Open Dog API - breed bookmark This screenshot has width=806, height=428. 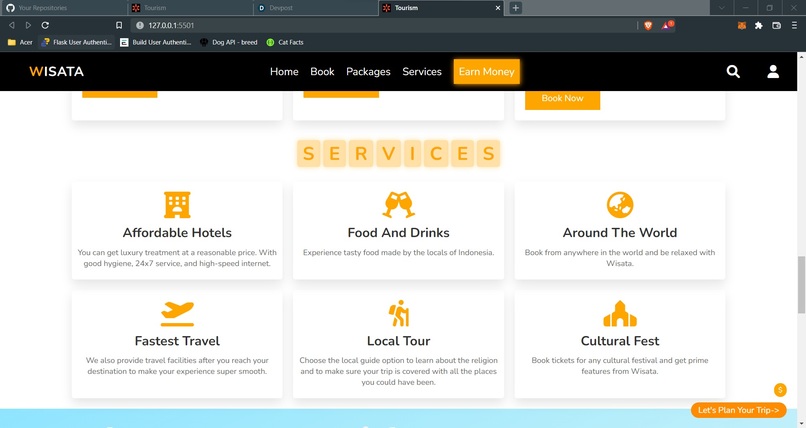[x=229, y=42]
